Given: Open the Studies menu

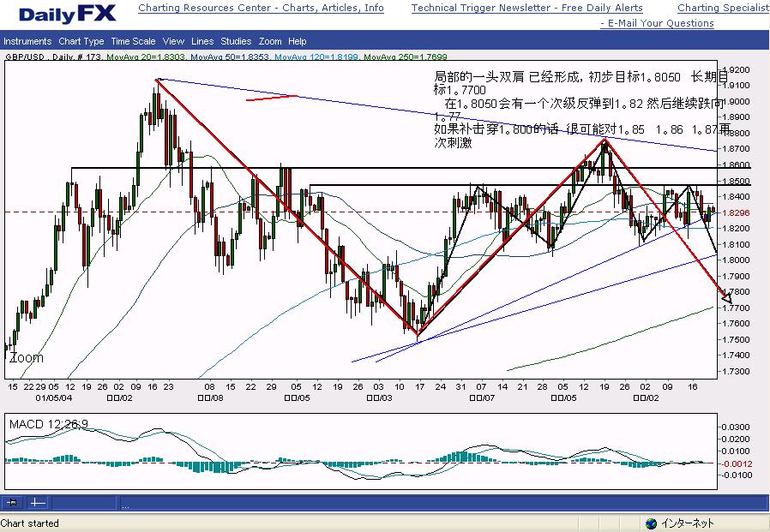Looking at the screenshot, I should [x=236, y=41].
